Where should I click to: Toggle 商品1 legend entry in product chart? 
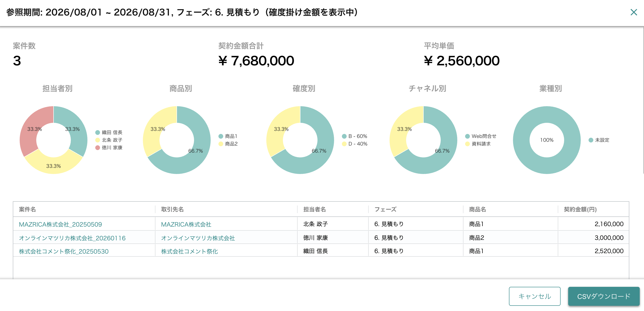click(228, 136)
